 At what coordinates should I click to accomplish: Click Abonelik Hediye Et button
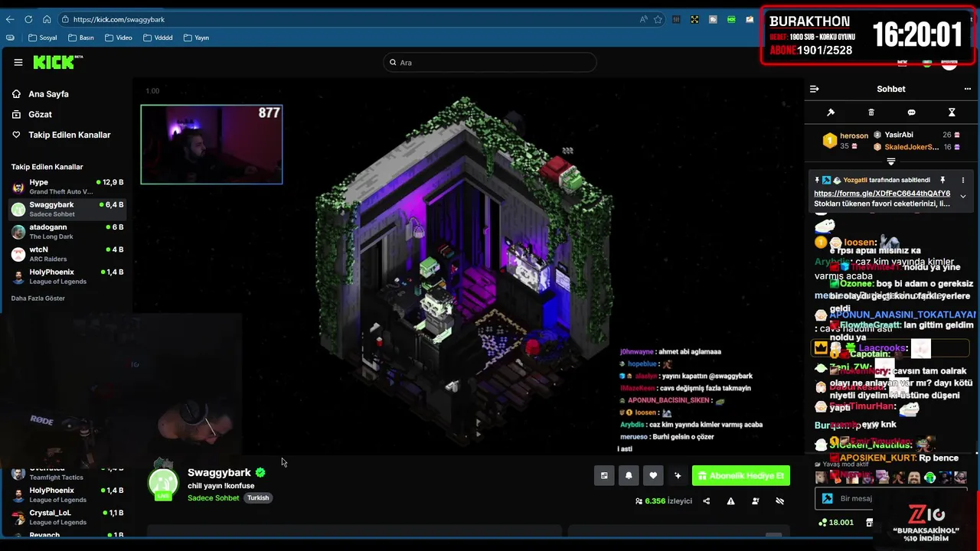(741, 475)
